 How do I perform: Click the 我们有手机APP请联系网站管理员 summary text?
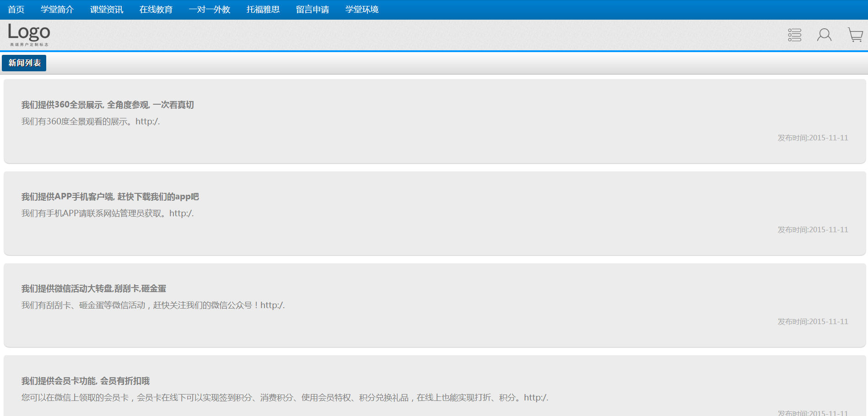pos(108,213)
